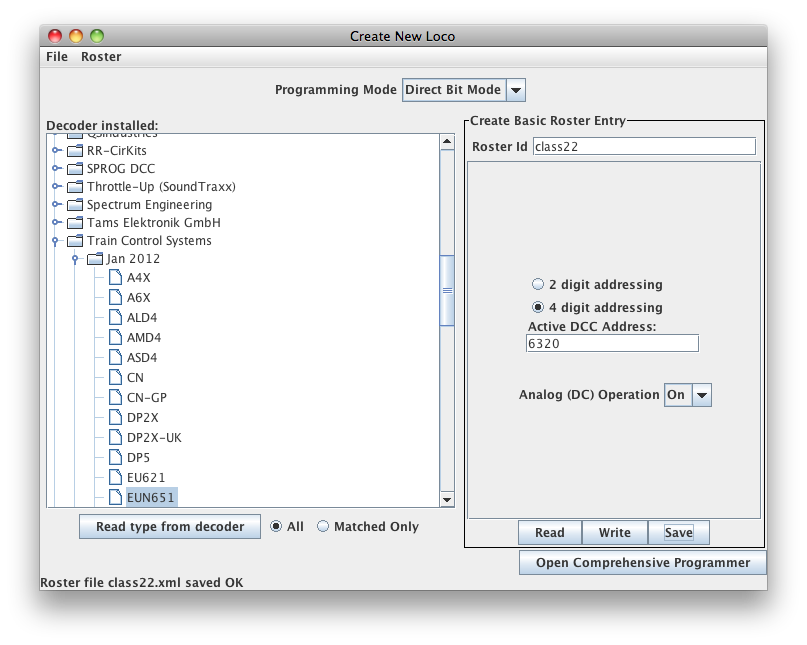Viewport: 807px width, 645px height.
Task: Select 4 digit addressing option
Action: (538, 307)
